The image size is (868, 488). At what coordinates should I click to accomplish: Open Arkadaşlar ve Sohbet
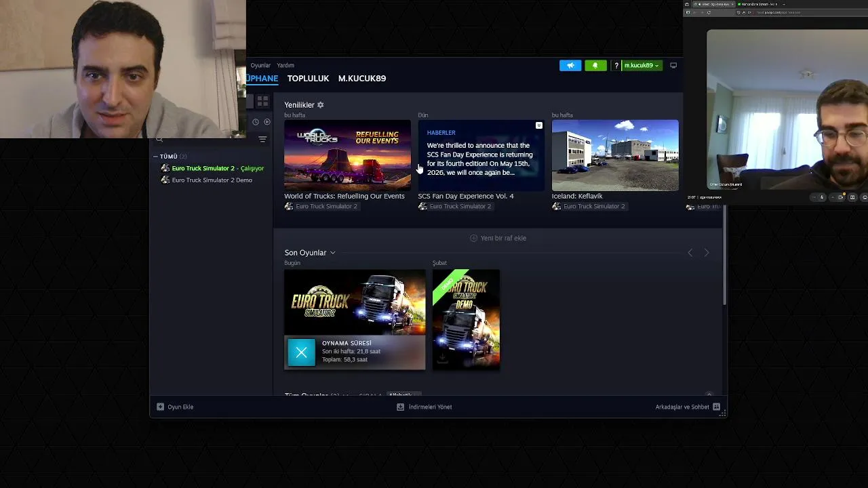682,407
